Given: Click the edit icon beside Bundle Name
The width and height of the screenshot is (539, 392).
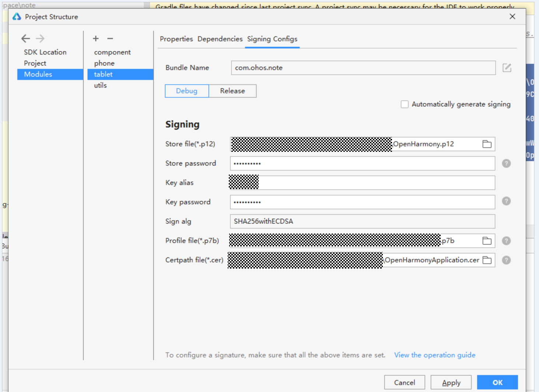Looking at the screenshot, I should (x=507, y=68).
